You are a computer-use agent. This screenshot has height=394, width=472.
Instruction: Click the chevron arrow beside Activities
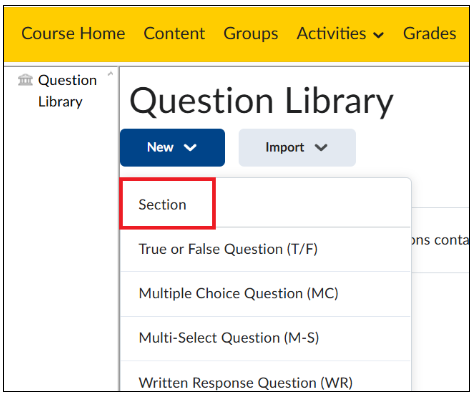click(378, 35)
